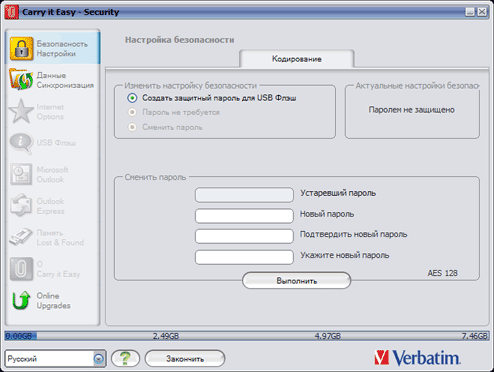Open the Русский language dropdown
This screenshot has height=372, width=494.
[x=55, y=359]
